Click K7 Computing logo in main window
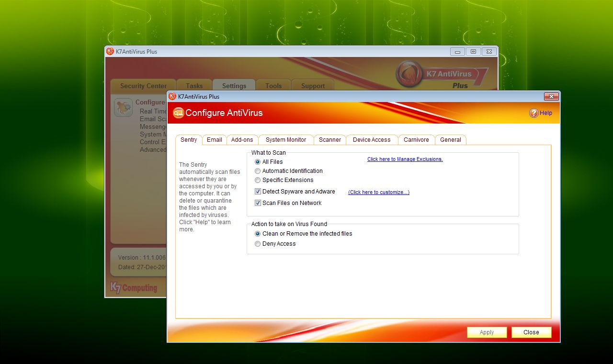Image resolution: width=613 pixels, height=364 pixels. (134, 287)
